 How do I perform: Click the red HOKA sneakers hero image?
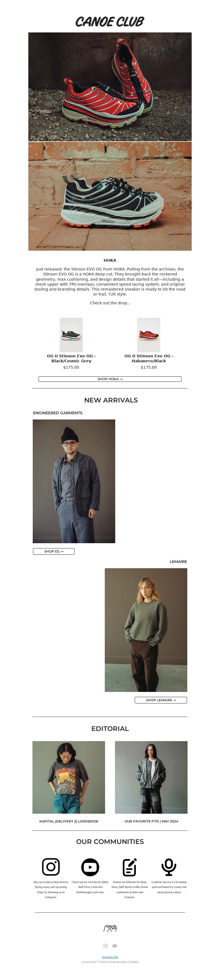tap(110, 87)
